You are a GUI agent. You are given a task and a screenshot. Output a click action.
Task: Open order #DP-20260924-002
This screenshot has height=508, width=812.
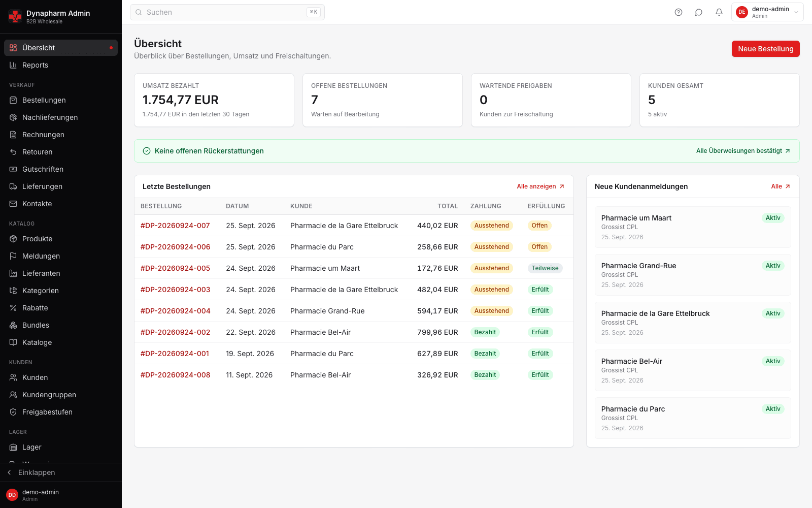coord(175,332)
